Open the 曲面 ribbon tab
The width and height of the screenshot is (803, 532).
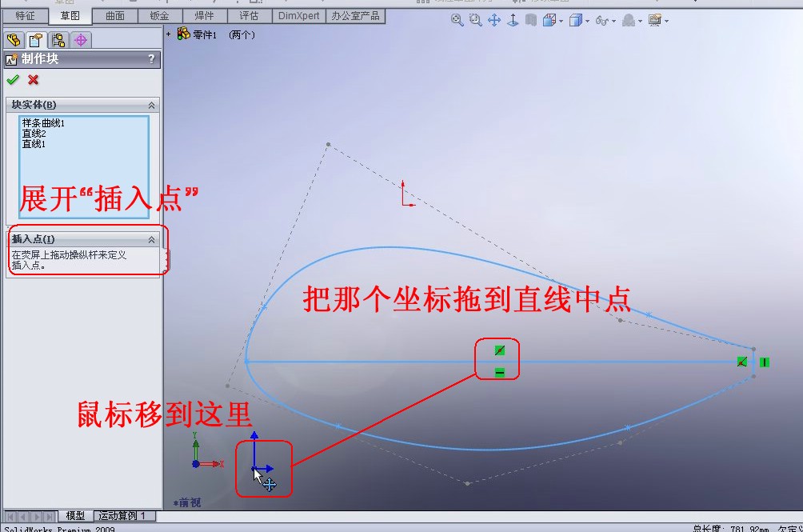tap(115, 16)
